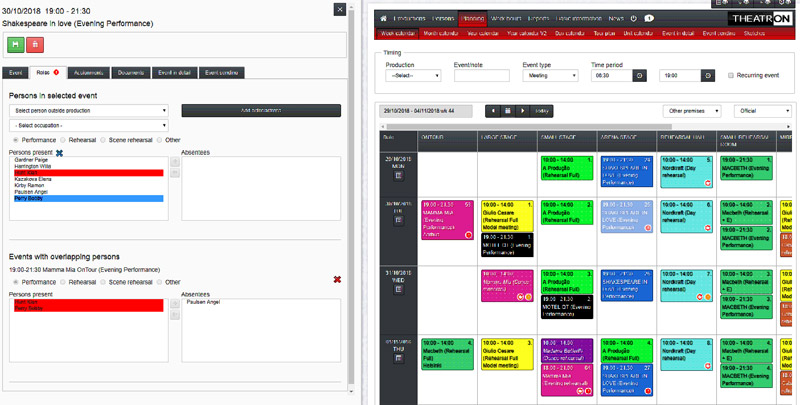Click the dark Add button beside person dropdown
The image size is (800, 405).
click(260, 110)
